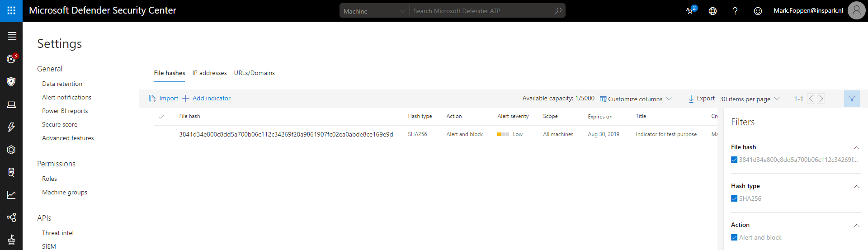Collapse the Hash type filter section

coord(856,187)
